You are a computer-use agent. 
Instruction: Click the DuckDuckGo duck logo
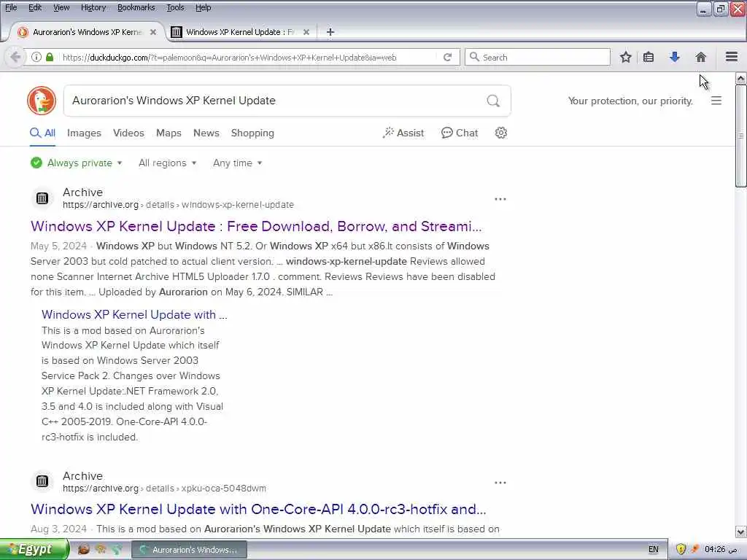click(x=42, y=101)
